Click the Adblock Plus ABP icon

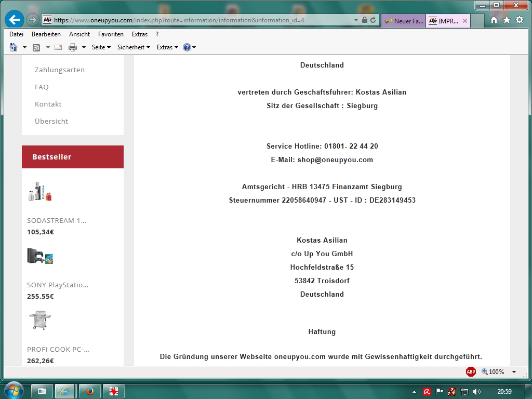point(471,371)
